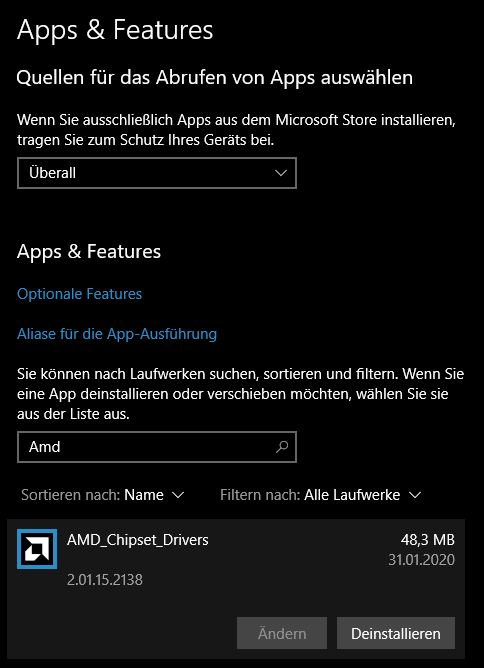Click the AMD logo app icon
Image resolution: width=484 pixels, height=668 pixels.
(37, 549)
